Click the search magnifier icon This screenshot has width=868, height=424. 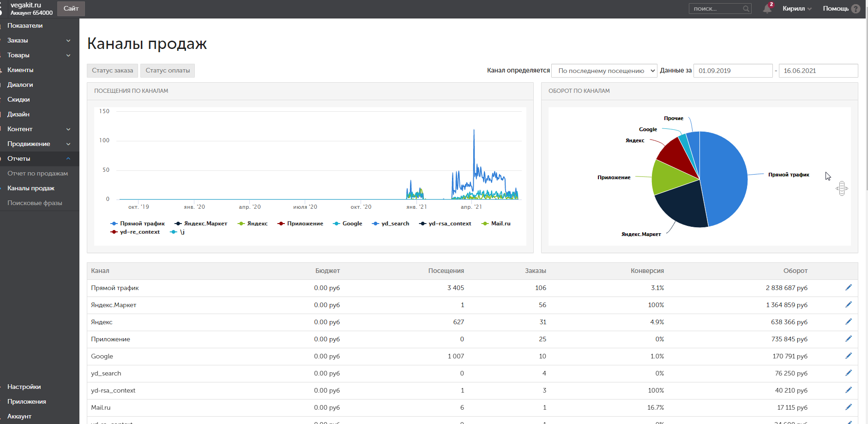point(746,9)
